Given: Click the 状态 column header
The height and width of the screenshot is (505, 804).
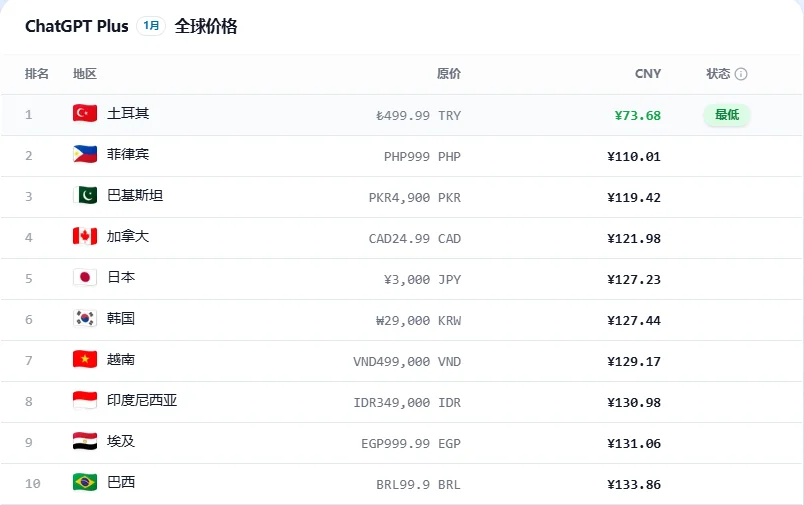Looking at the screenshot, I should 718,74.
